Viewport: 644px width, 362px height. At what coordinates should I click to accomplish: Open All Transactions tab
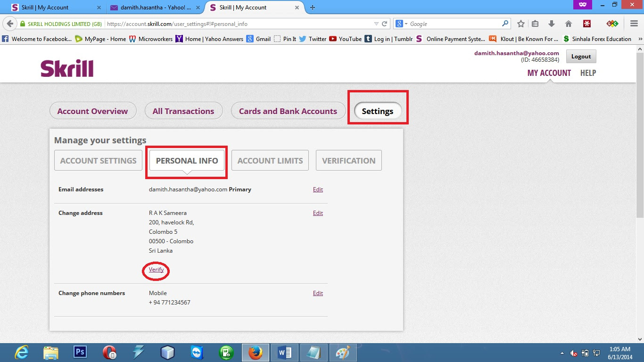(183, 111)
